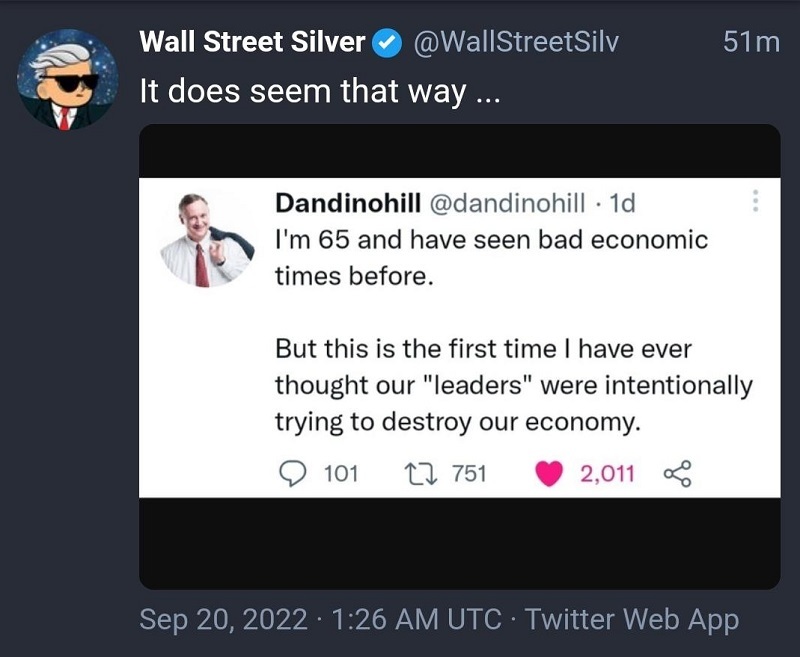This screenshot has height=657, width=800.
Task: Open Wall Street Silver profile avatar
Action: [x=68, y=79]
